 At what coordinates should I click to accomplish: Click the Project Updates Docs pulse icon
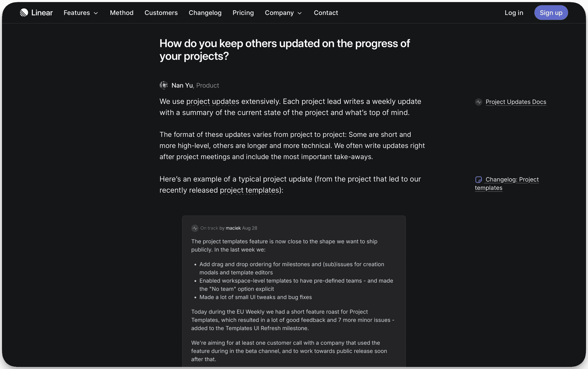[x=479, y=102]
